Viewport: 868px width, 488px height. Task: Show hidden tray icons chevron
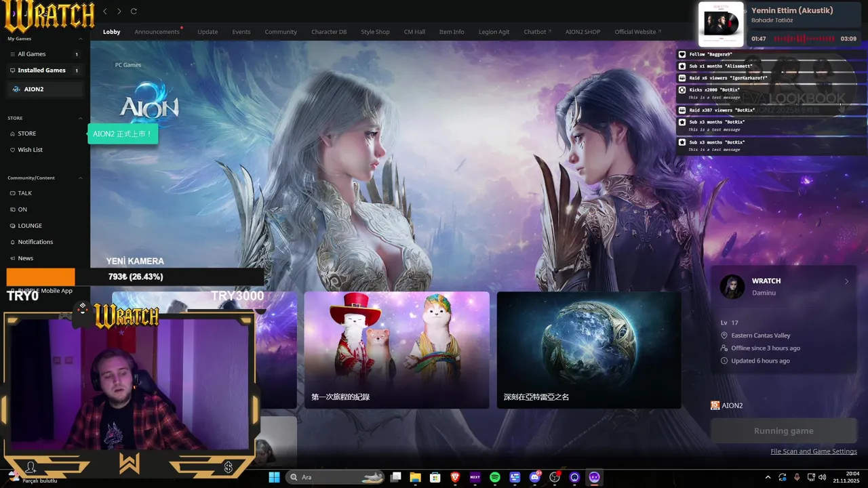pos(768,477)
